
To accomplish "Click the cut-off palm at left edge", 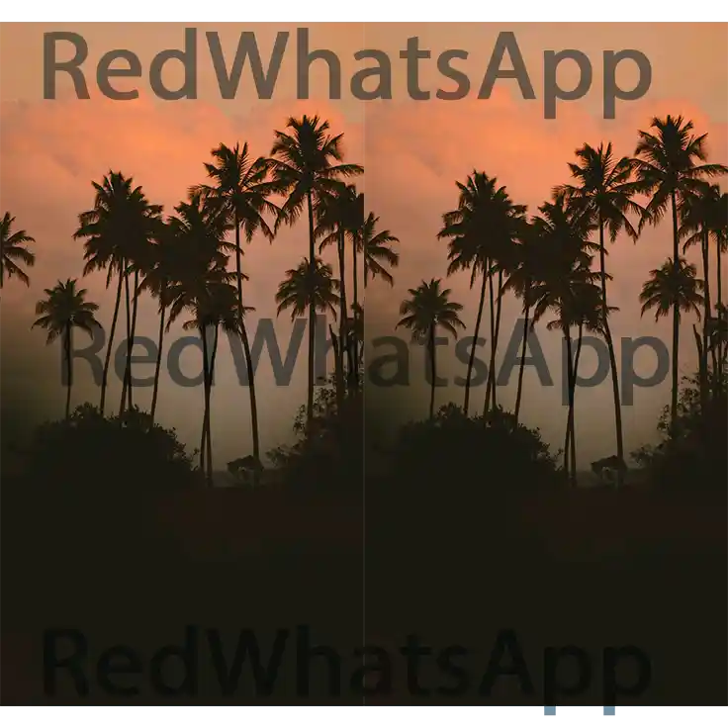I will pyautogui.click(x=12, y=249).
